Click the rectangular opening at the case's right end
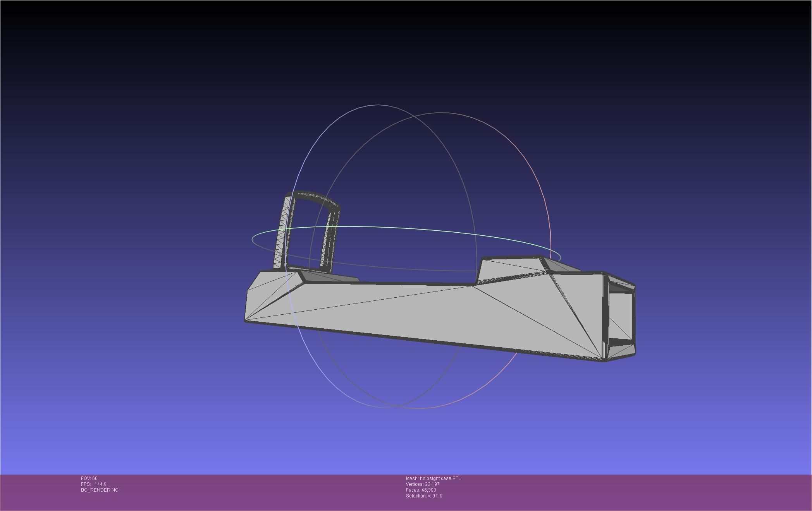Image resolution: width=812 pixels, height=511 pixels. pyautogui.click(x=621, y=316)
